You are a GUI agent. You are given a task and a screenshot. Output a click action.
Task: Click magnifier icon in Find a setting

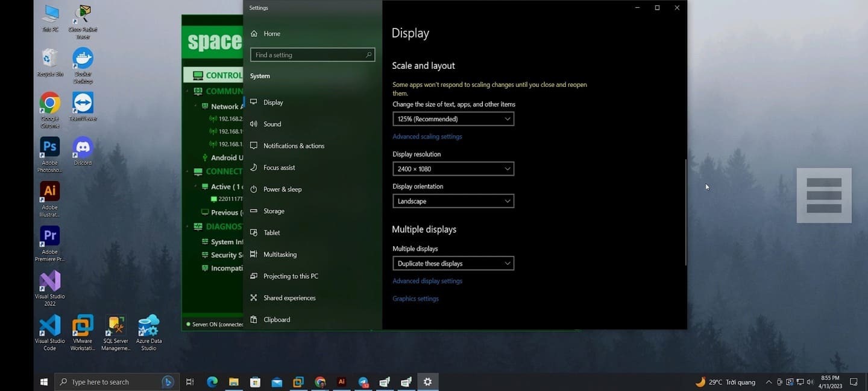click(x=368, y=55)
